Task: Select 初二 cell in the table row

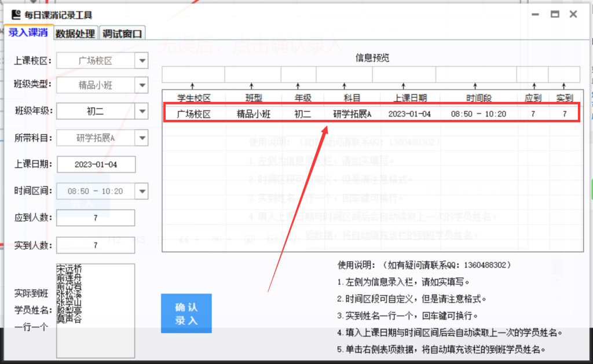Action: click(303, 114)
